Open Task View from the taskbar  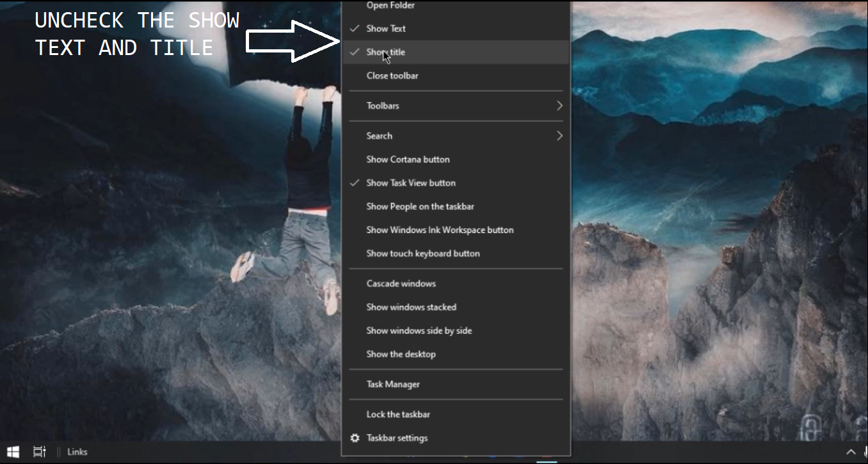click(39, 452)
